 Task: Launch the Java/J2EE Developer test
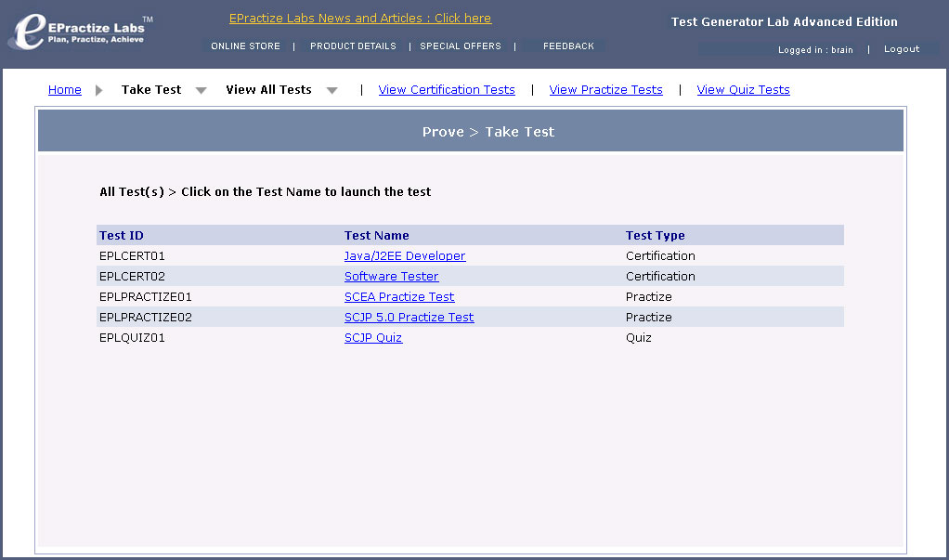405,256
